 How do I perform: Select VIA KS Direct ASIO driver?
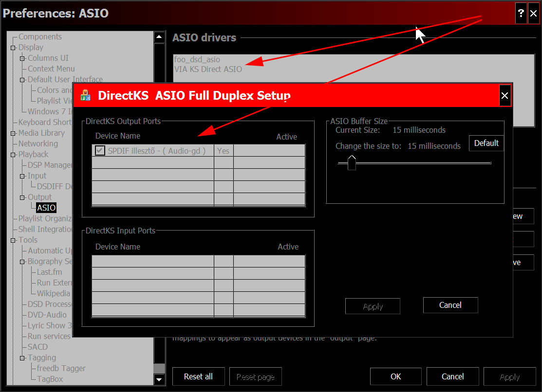coord(208,69)
